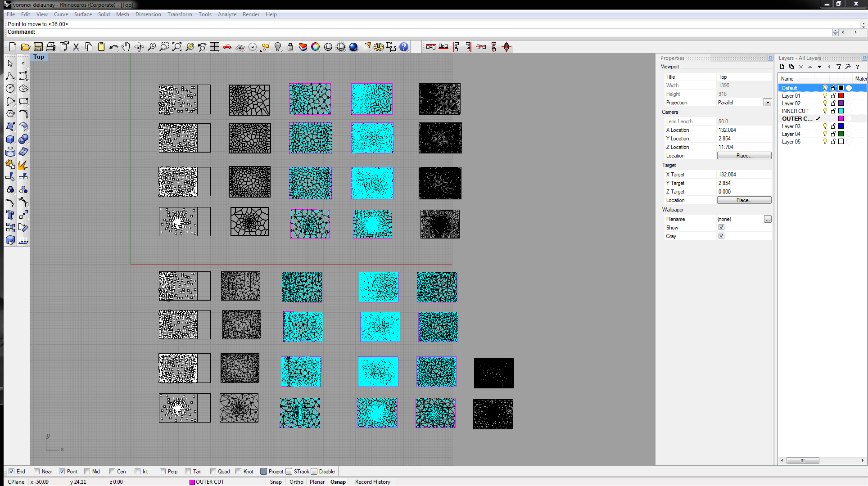Click the target Location Place button
Viewport: 868px width, 486px height.
coord(744,200)
